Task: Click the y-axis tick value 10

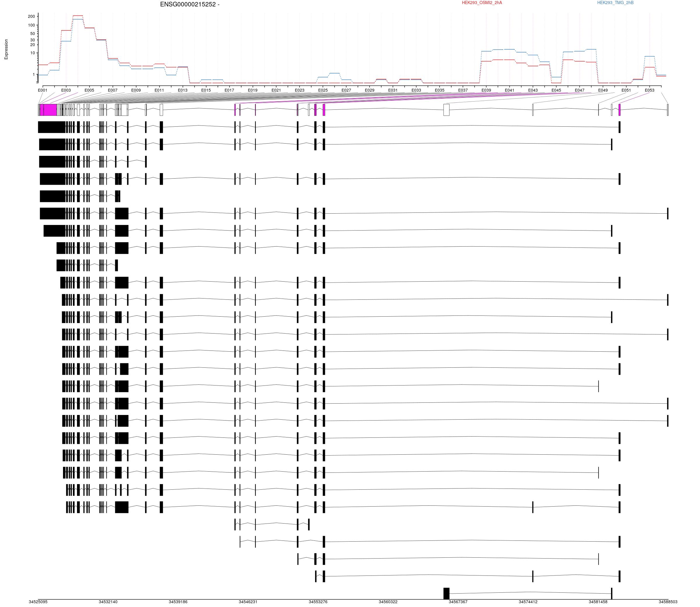Action: click(32, 53)
